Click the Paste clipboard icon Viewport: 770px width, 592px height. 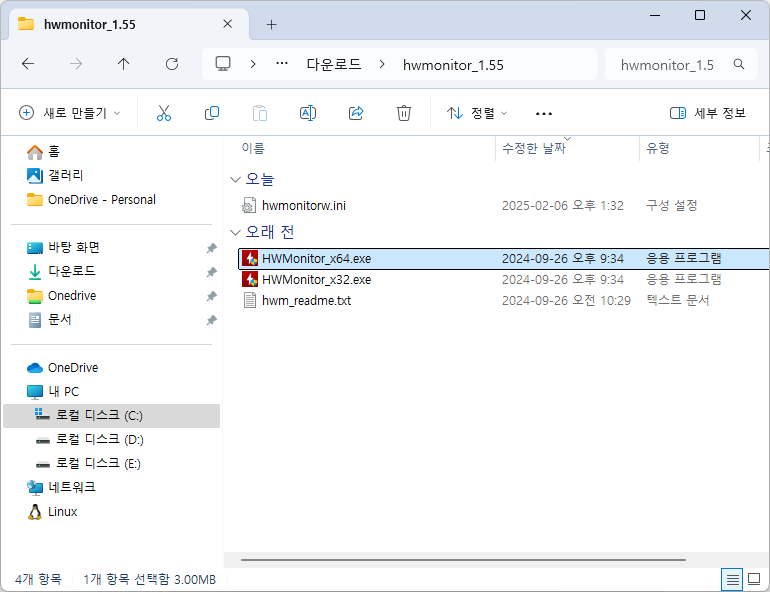(x=260, y=113)
